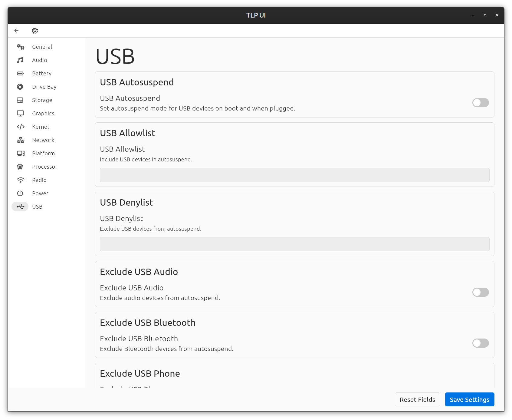Screen dimensions: 512x420
Task: Click the Storage drive icon
Action: coord(20,100)
